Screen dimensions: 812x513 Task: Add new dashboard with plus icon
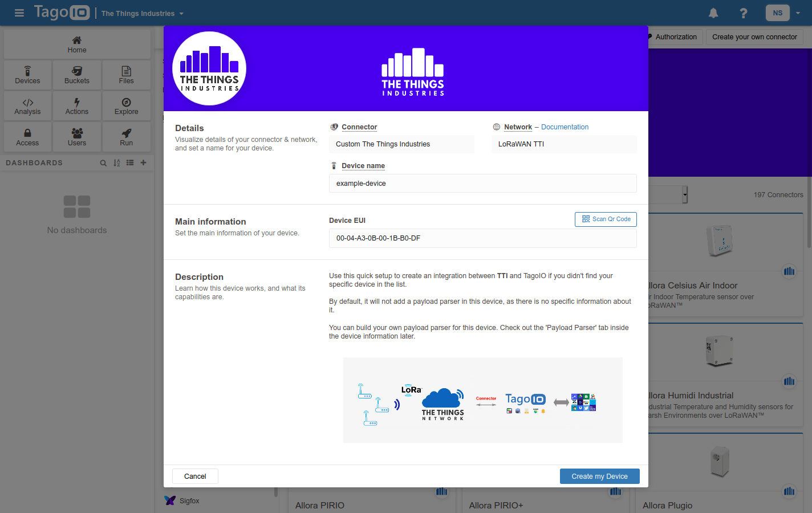click(x=143, y=163)
